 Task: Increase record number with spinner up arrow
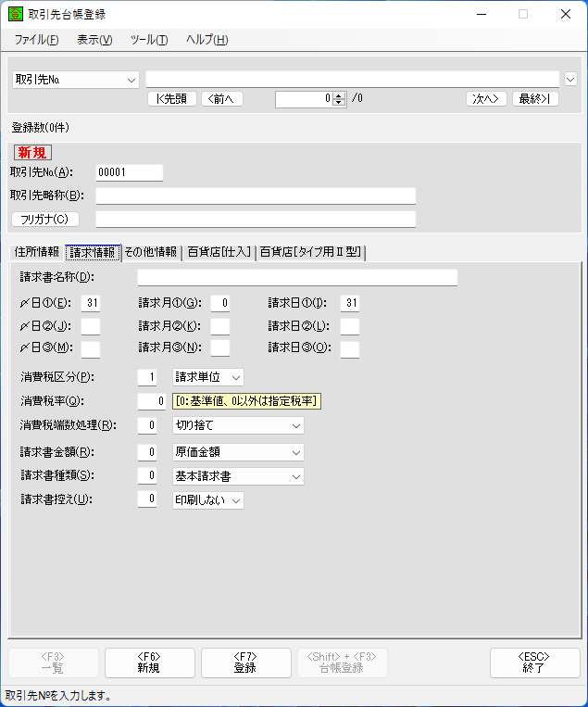tap(339, 95)
